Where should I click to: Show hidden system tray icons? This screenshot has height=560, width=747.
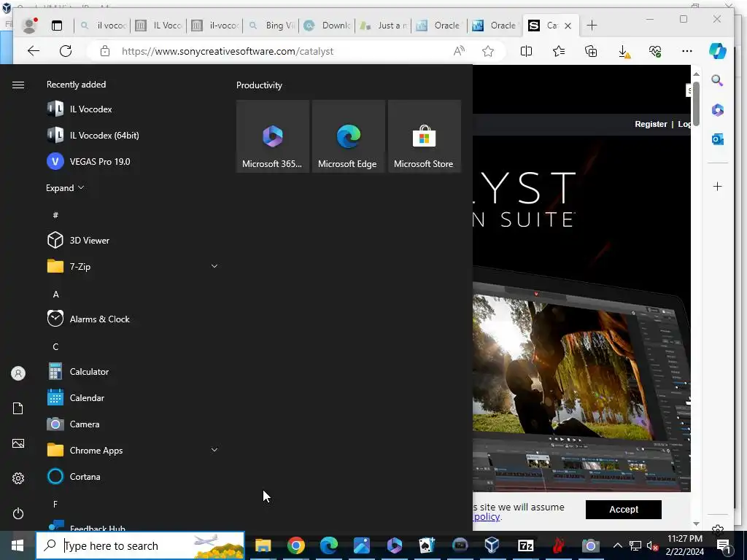(617, 545)
